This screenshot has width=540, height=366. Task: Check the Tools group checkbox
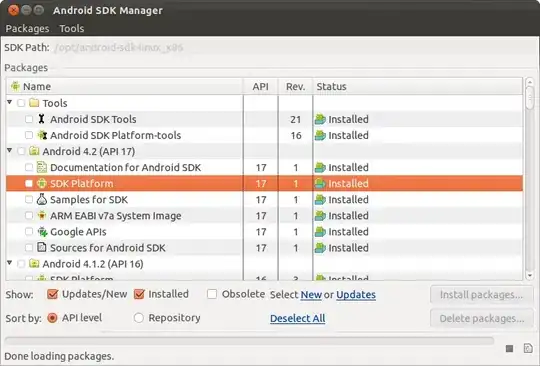click(21, 103)
